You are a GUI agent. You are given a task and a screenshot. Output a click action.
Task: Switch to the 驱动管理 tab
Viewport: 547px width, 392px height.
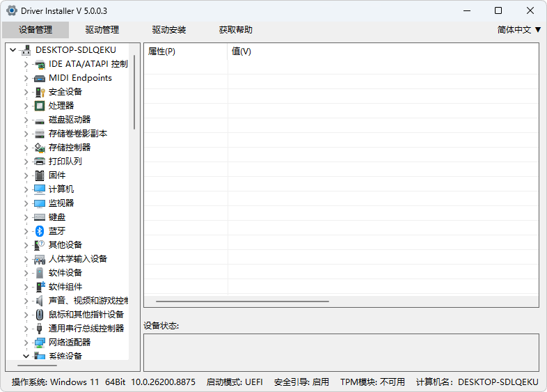[102, 30]
